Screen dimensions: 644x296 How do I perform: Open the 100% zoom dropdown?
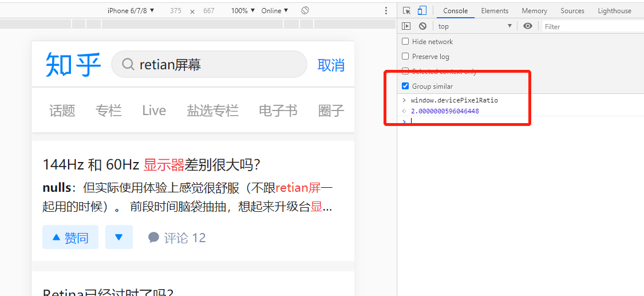click(x=243, y=11)
